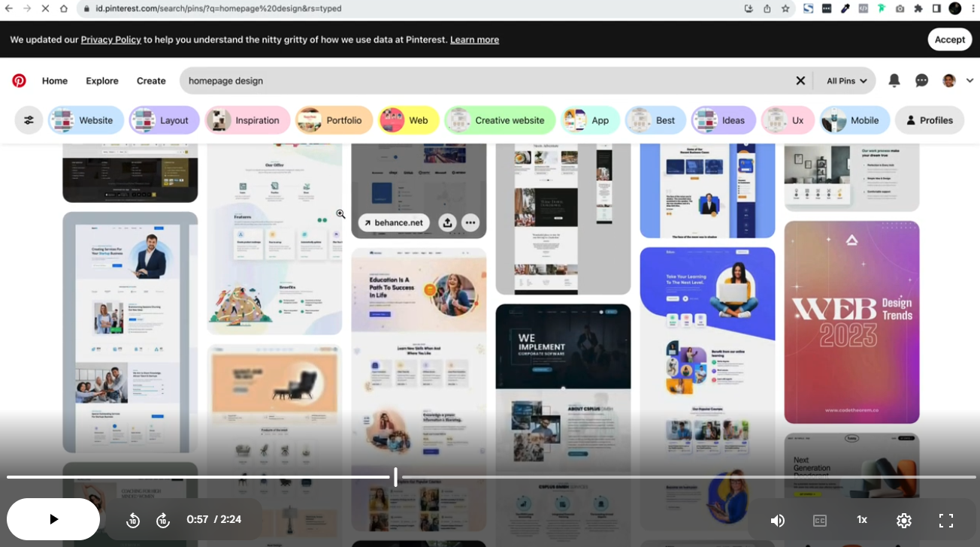This screenshot has width=980, height=547.
Task: Select the Ux filter chip
Action: click(788, 120)
